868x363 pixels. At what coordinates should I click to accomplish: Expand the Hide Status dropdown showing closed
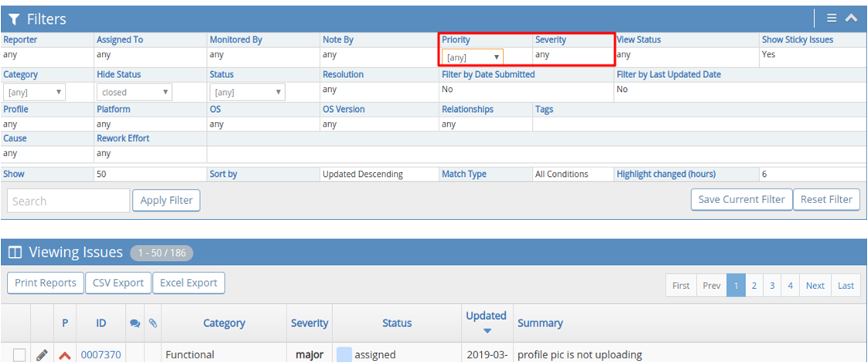tap(134, 93)
